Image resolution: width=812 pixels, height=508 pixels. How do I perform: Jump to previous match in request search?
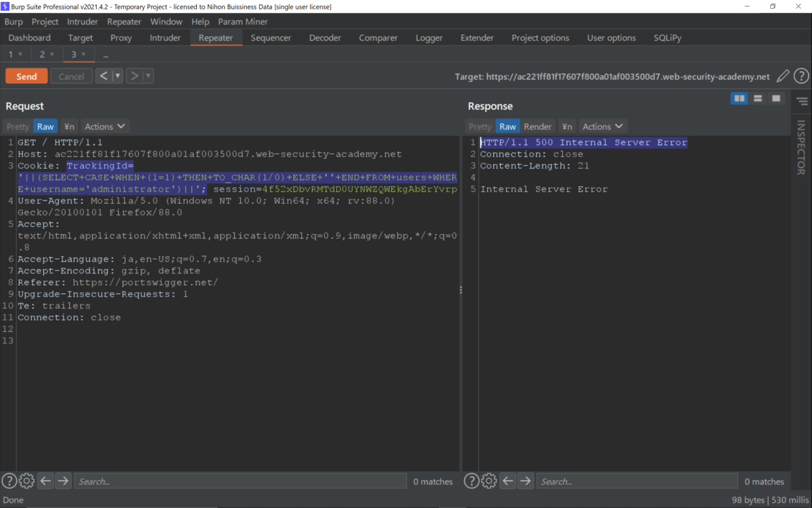[x=45, y=482]
